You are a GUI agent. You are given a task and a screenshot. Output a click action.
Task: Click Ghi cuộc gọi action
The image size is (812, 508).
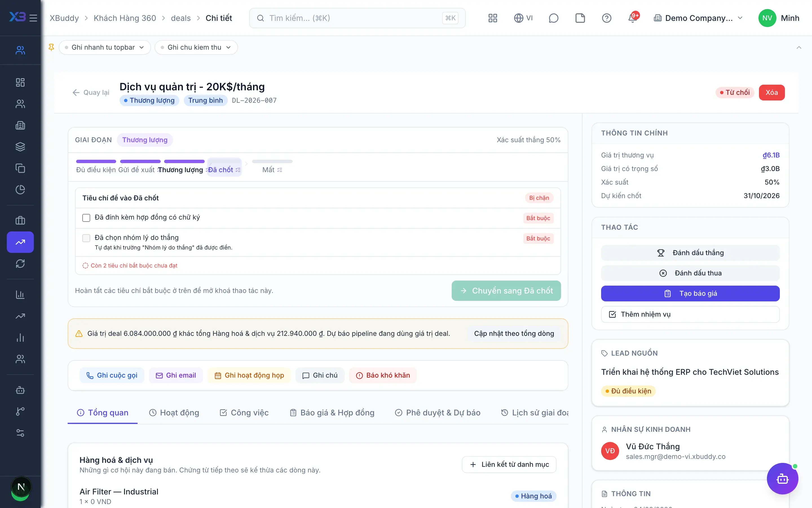pos(112,375)
